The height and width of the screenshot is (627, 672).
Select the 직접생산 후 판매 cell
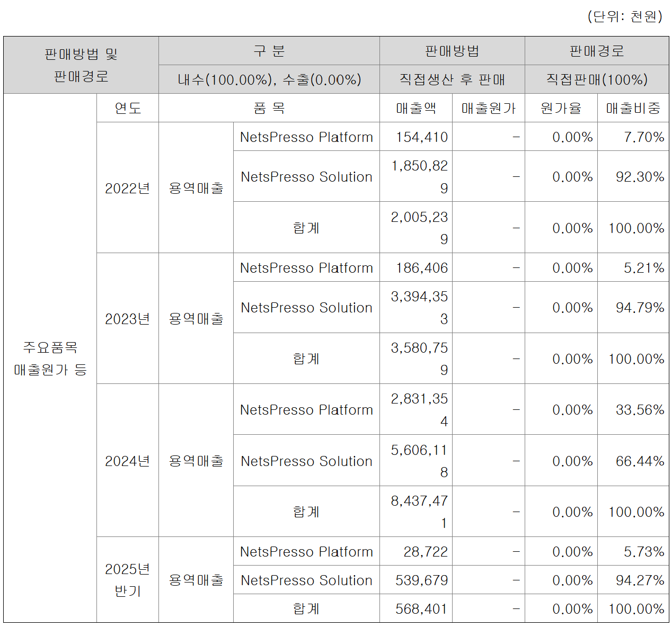click(452, 79)
